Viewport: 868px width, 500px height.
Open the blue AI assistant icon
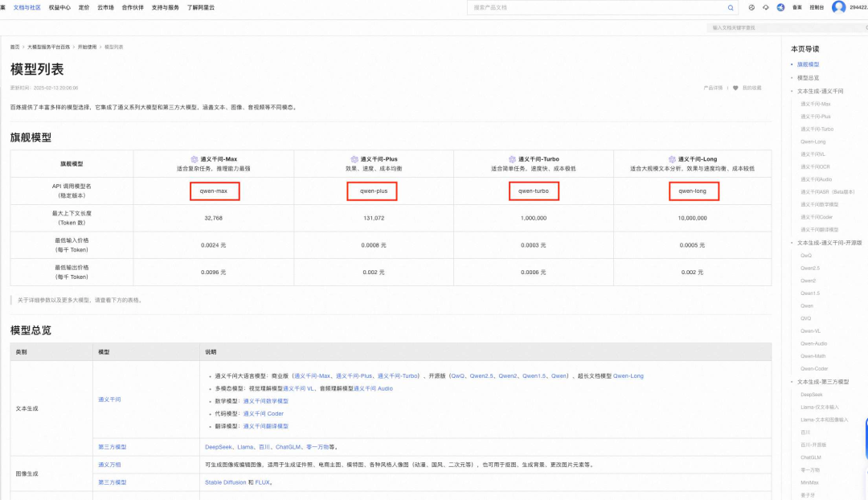coord(780,8)
